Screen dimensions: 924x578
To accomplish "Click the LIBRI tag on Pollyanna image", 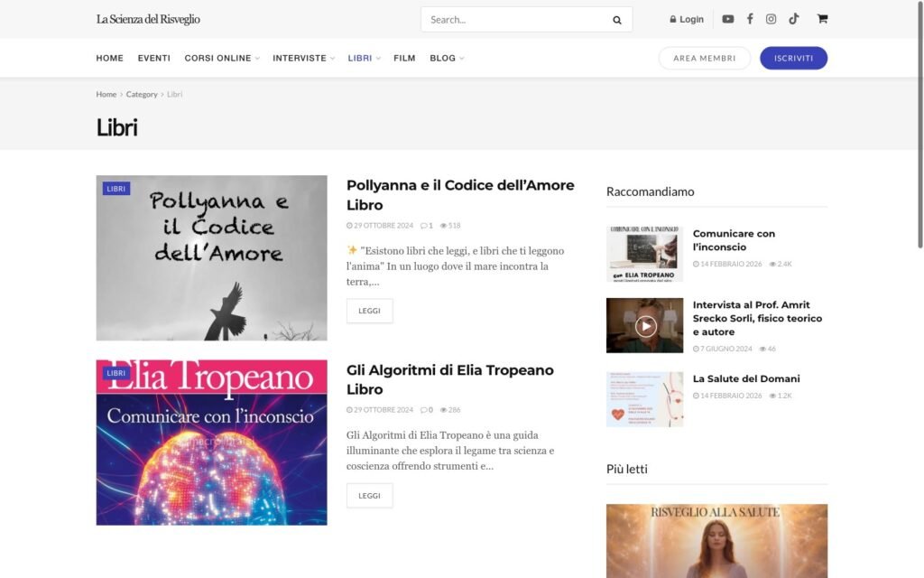I will click(116, 189).
